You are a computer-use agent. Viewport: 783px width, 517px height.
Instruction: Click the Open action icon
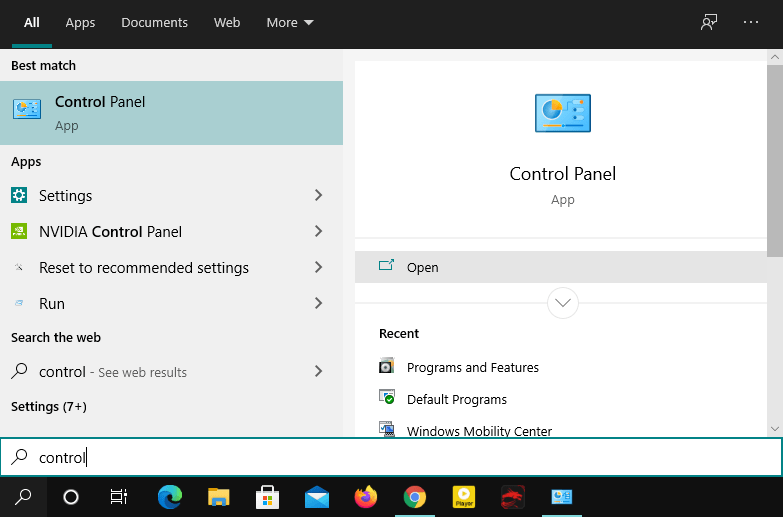386,266
